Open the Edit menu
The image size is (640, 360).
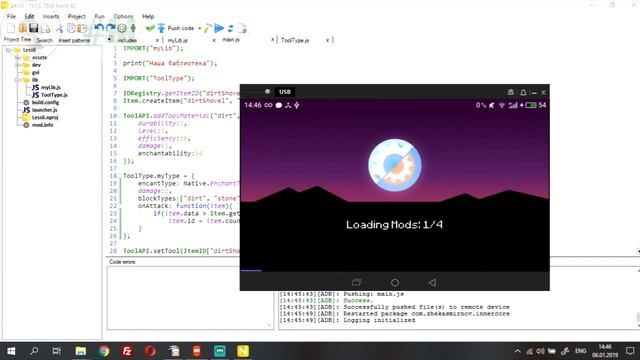pos(29,16)
